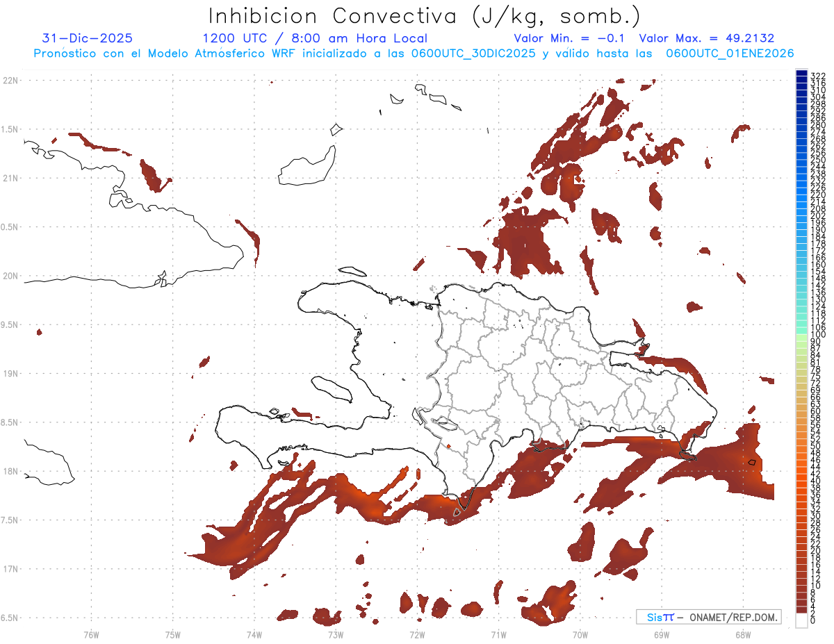
Task: Click the darkest blue swatch atop the colorbar
Action: (x=801, y=73)
